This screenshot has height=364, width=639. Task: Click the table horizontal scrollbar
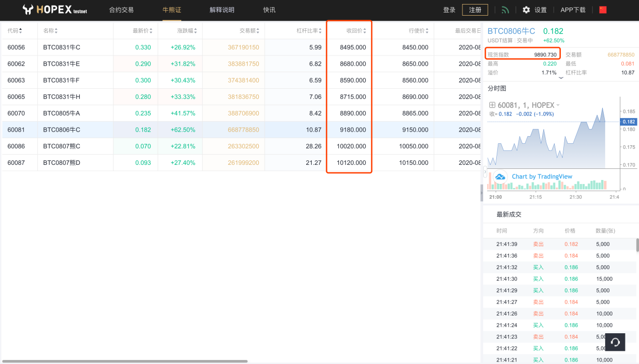pos(125,361)
